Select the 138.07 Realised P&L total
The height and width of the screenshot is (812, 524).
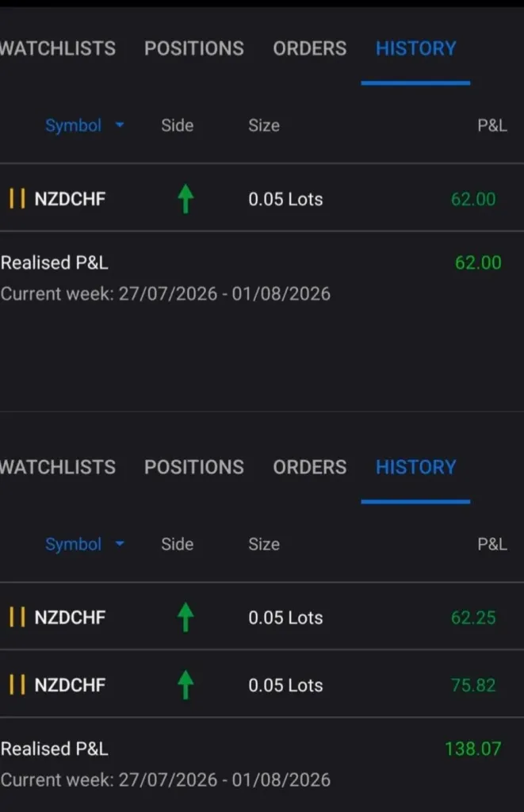click(x=473, y=749)
